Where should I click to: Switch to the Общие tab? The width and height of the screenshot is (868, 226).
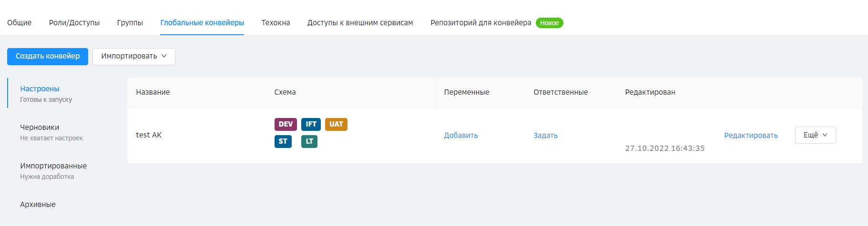click(20, 23)
